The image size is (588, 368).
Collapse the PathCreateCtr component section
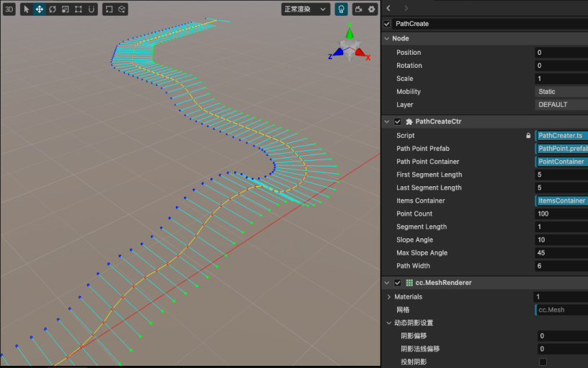tap(387, 122)
